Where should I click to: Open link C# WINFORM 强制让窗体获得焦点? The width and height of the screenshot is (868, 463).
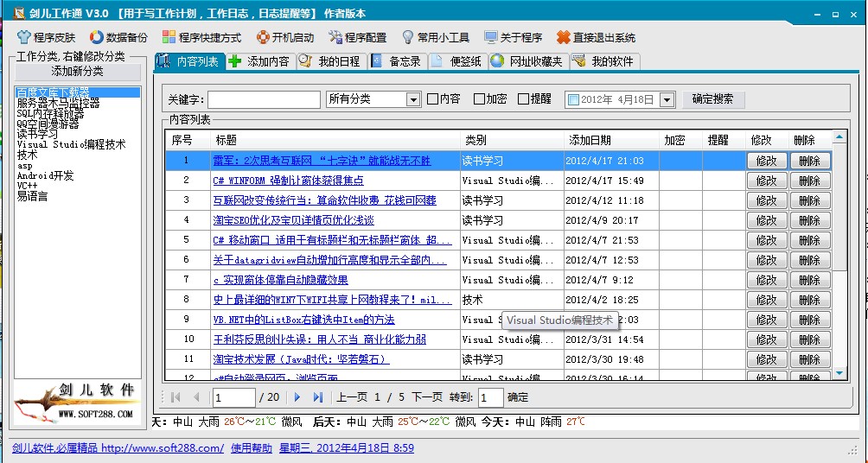pyautogui.click(x=289, y=181)
